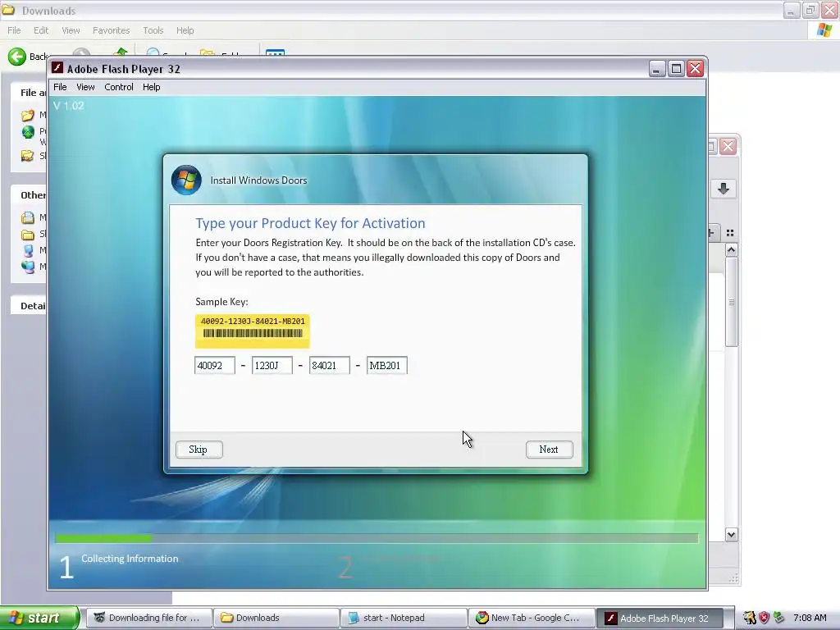Screen dimensions: 840x630
Task: Close the Adobe Flash Player window
Action: (696, 69)
